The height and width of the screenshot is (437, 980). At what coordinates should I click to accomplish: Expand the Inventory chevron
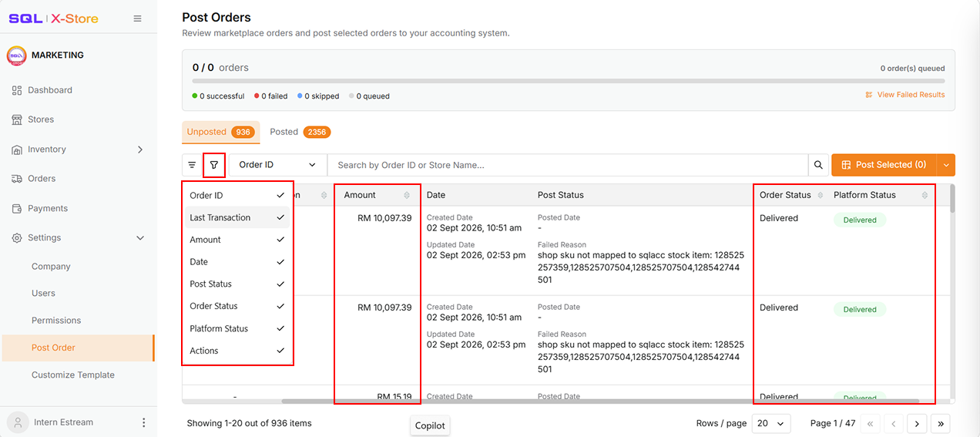[x=140, y=150]
